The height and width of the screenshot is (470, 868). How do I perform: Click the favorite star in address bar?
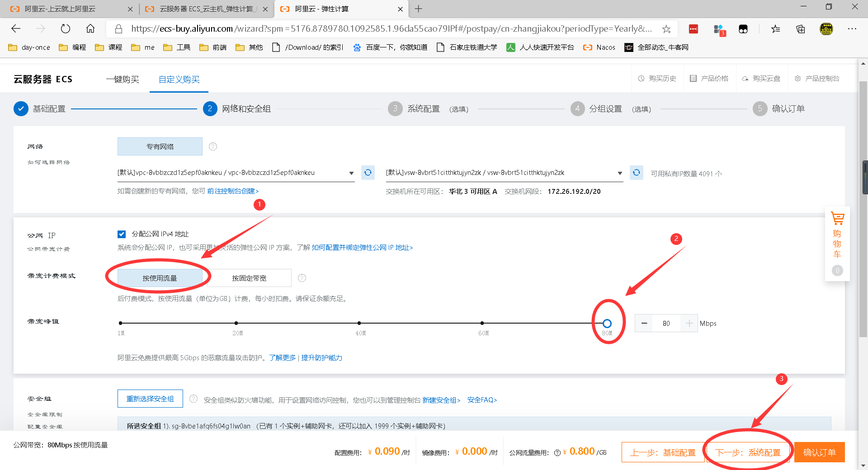[666, 29]
